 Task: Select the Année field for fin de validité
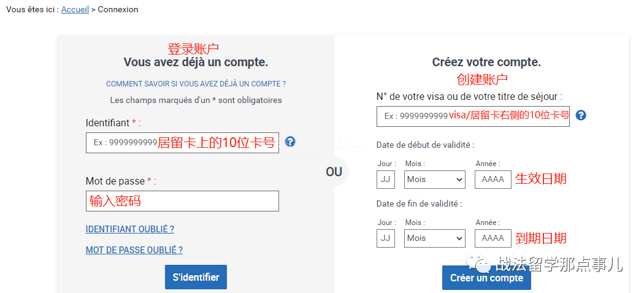pos(493,238)
